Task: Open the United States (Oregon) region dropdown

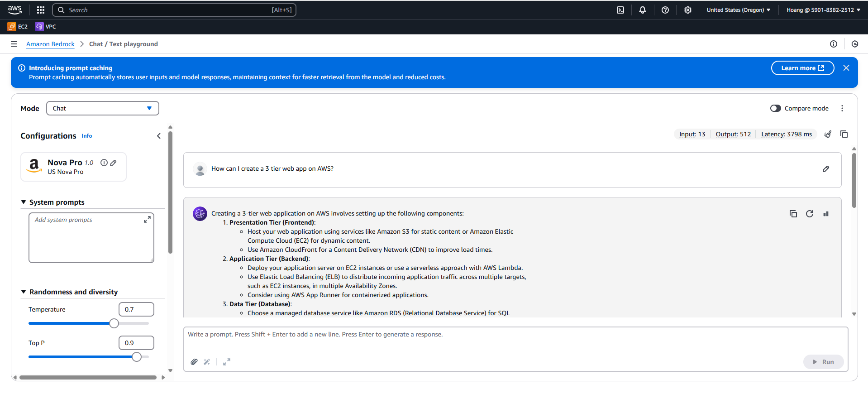Action: [x=739, y=10]
